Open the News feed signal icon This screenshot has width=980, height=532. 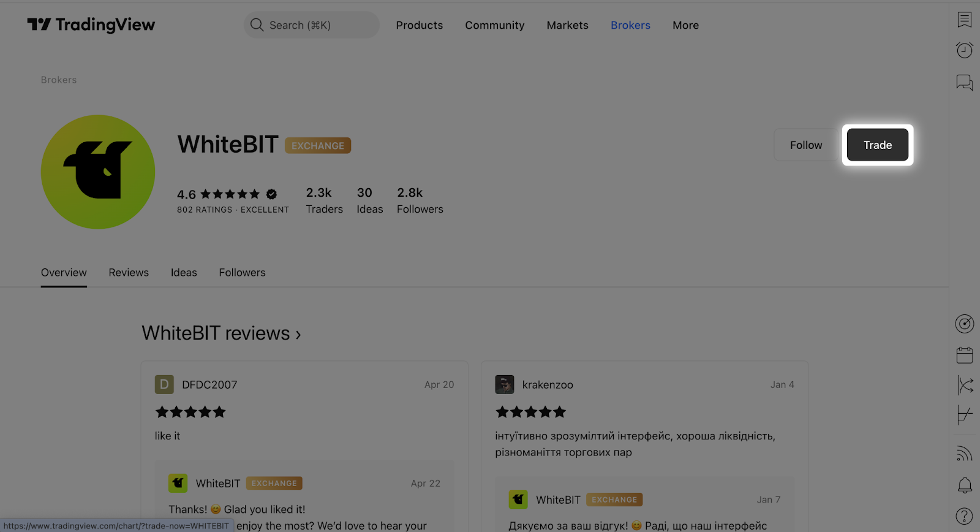tap(965, 453)
